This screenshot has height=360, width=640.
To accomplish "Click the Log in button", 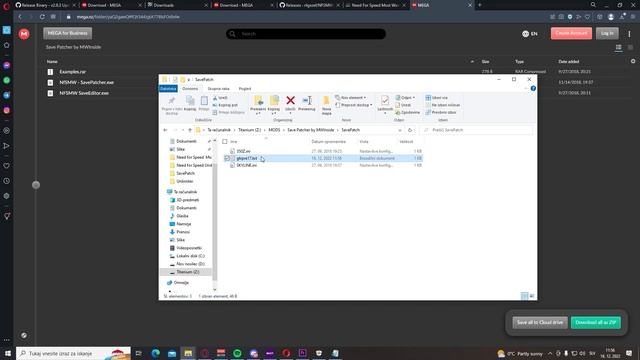I will [x=607, y=33].
